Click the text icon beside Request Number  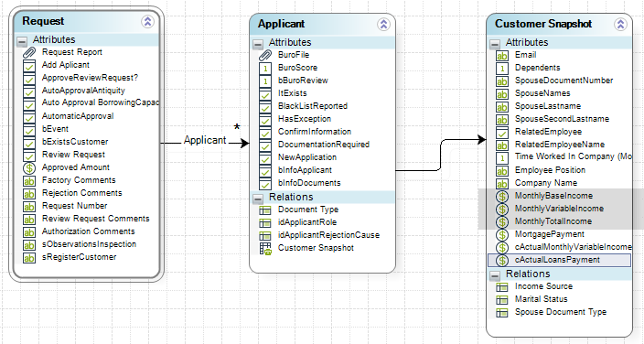(x=29, y=207)
